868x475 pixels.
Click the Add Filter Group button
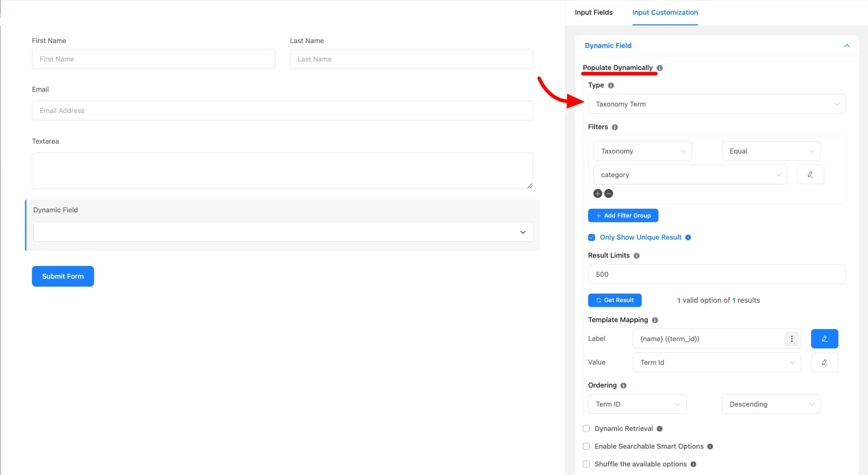[623, 215]
